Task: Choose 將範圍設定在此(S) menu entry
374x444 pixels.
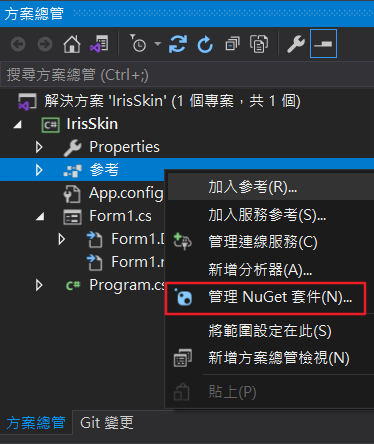Action: click(x=271, y=331)
